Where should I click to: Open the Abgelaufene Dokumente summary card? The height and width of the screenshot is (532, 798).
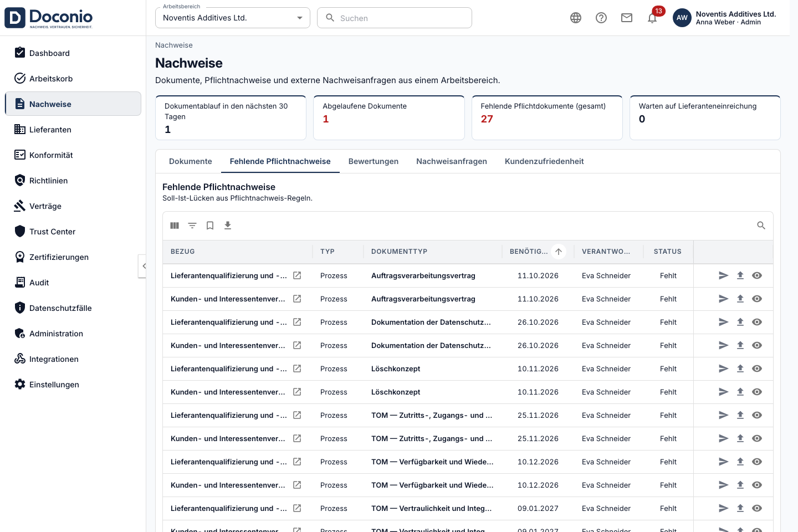coord(389,117)
